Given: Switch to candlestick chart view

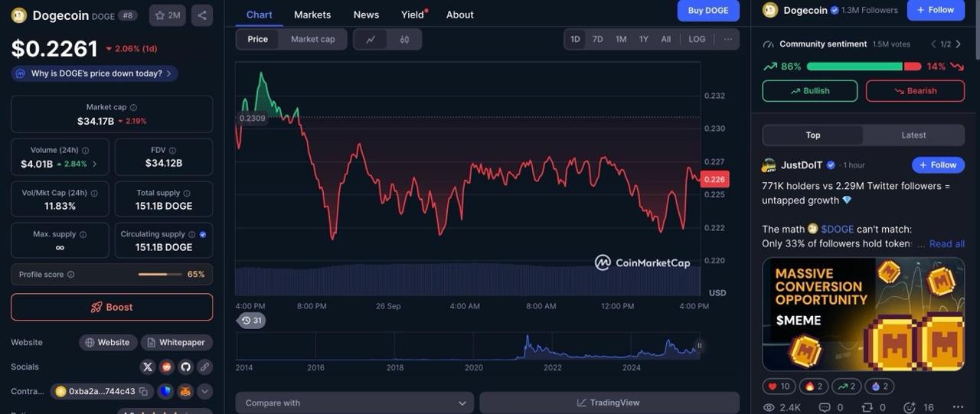Looking at the screenshot, I should coord(404,40).
